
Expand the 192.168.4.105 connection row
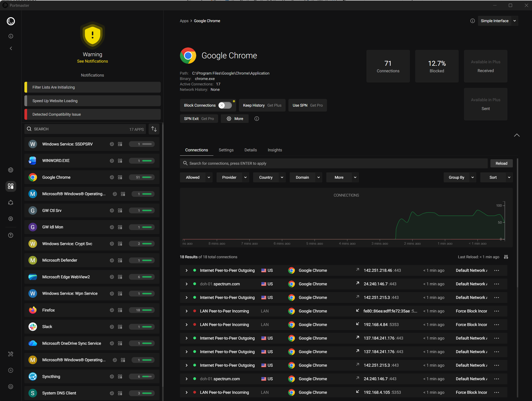pyautogui.click(x=186, y=392)
